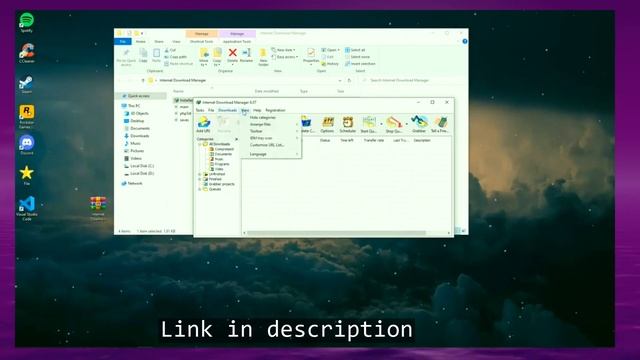
Task: Click Tell a Friend icon in IDM
Action: (x=440, y=124)
